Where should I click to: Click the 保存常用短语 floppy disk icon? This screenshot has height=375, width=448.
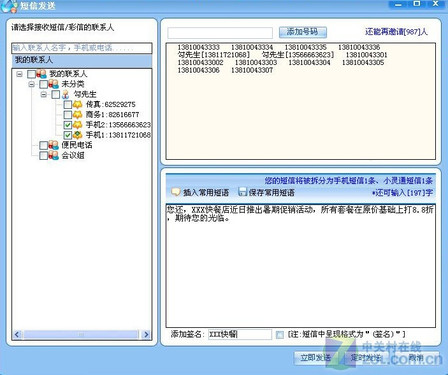pyautogui.click(x=243, y=192)
